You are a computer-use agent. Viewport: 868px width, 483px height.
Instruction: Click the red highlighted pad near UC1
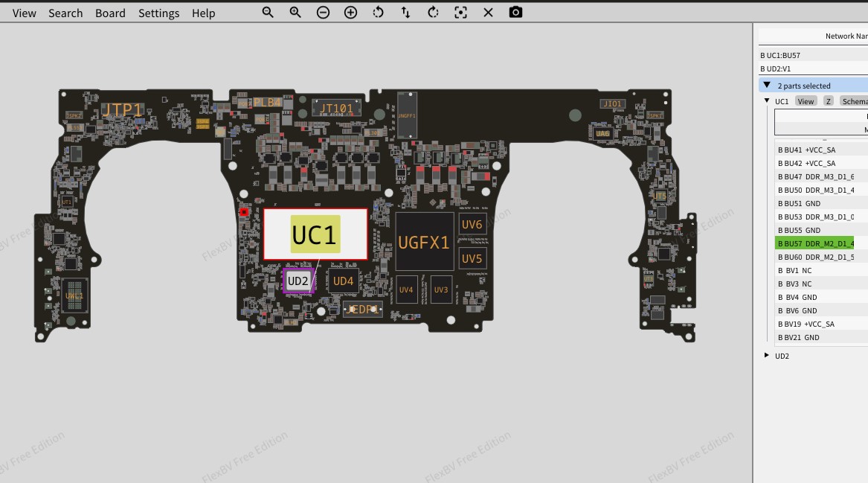[244, 211]
